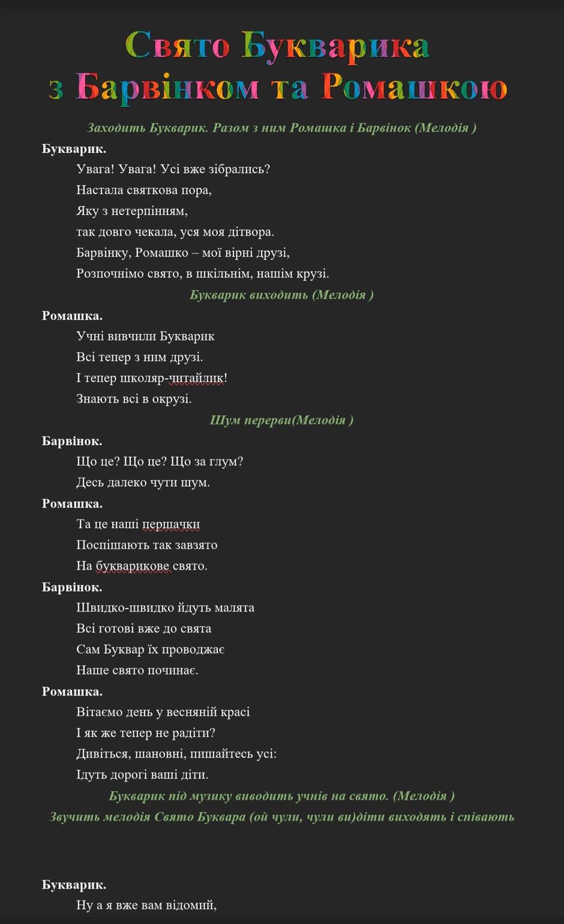This screenshot has width=564, height=924.
Task: Click the line 'Вітаємо день у весняній красі'
Action: click(x=163, y=712)
